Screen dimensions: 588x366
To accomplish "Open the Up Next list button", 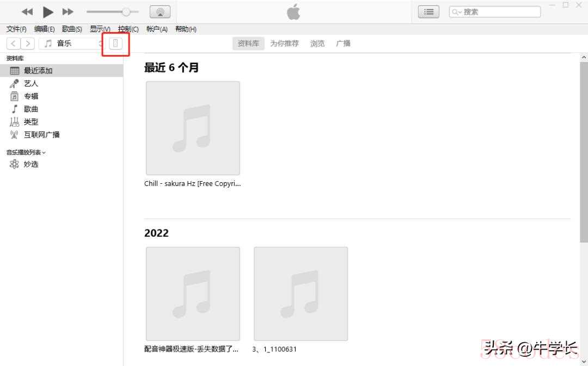I will click(428, 12).
